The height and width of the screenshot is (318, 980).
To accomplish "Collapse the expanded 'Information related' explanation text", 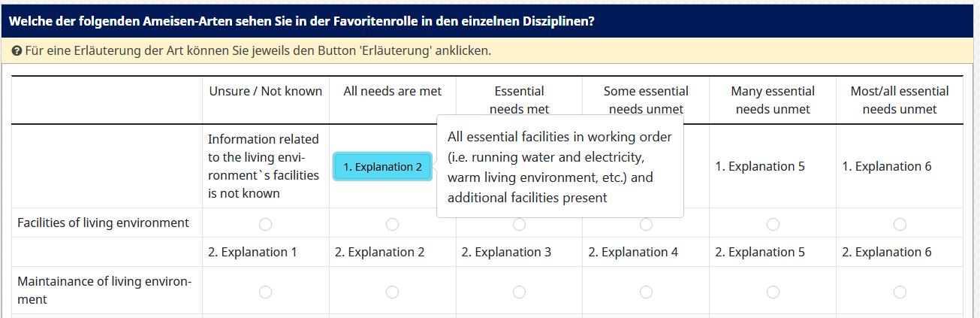I will point(263,166).
